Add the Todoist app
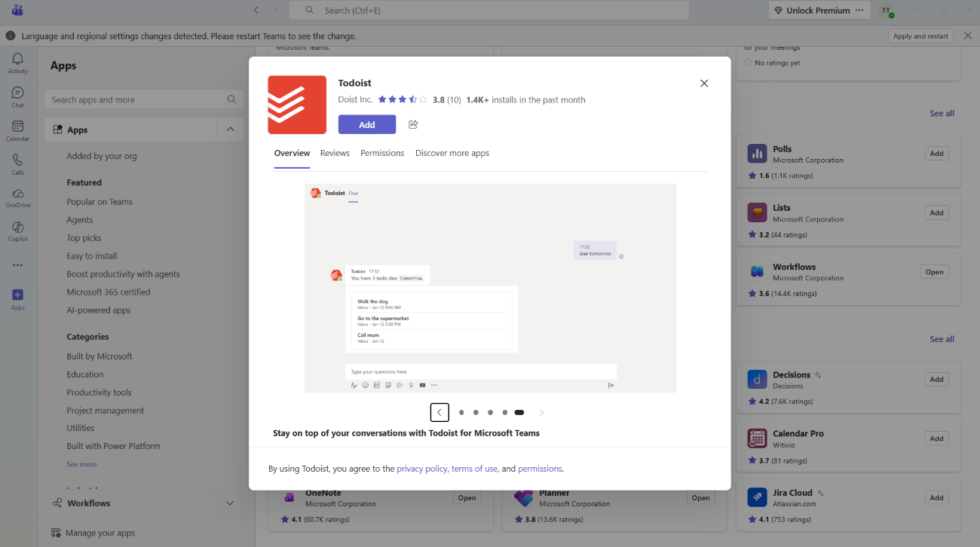The height and width of the screenshot is (547, 980). (367, 124)
